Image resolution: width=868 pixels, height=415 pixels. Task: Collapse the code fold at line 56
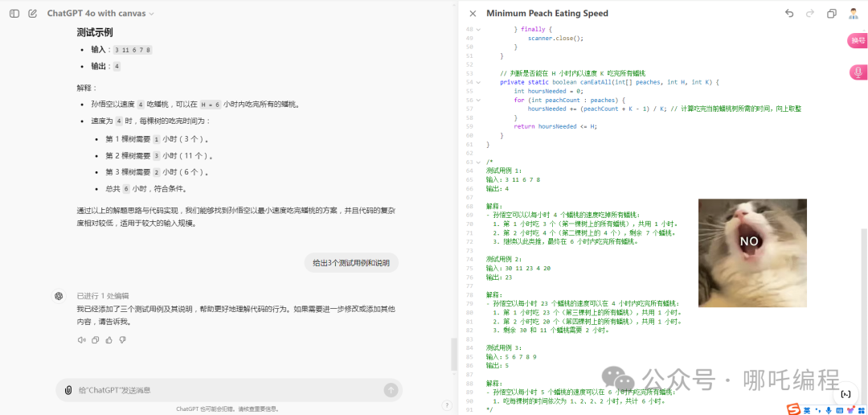[477, 100]
